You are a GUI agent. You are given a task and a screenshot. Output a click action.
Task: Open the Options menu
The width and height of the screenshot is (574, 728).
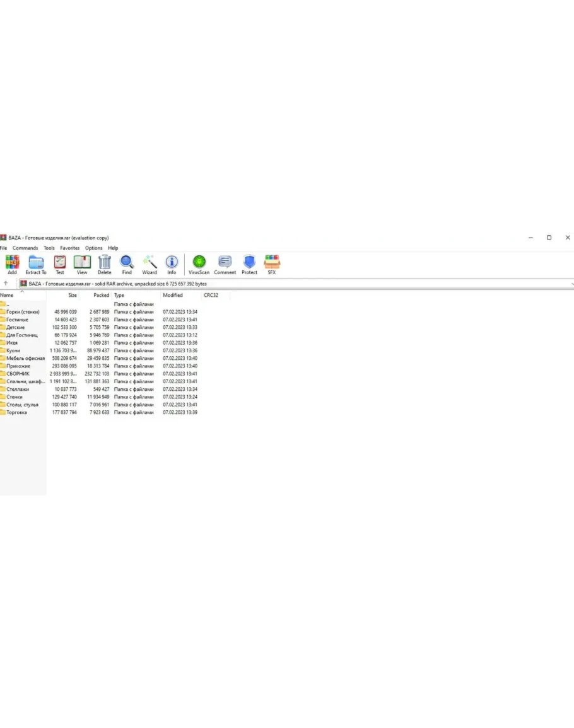(x=93, y=248)
